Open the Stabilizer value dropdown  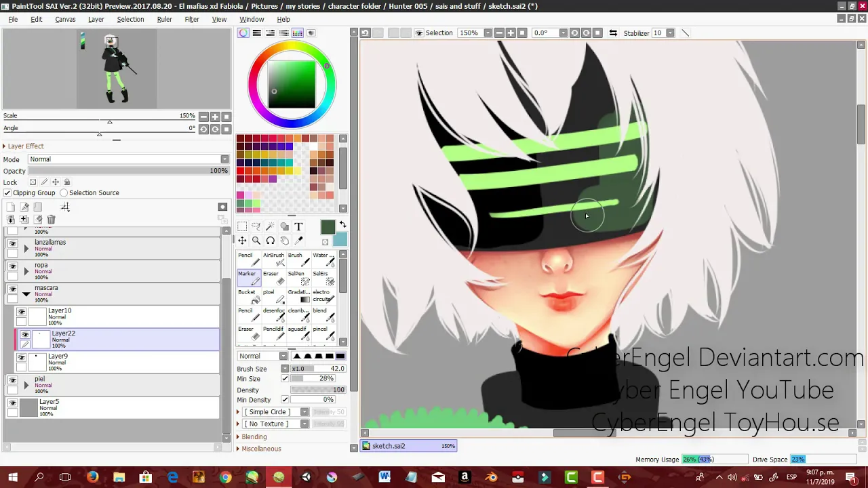pos(670,33)
